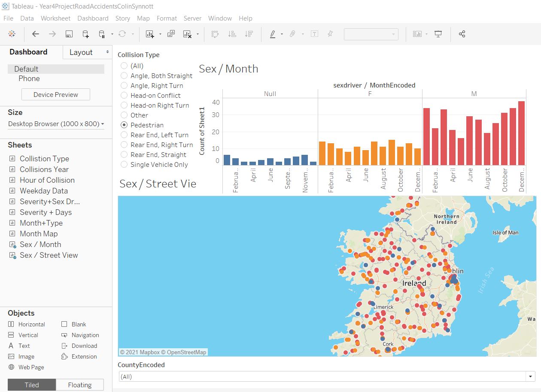The width and height of the screenshot is (541, 392).
Task: Choose the (All) collision type option
Action: point(124,66)
